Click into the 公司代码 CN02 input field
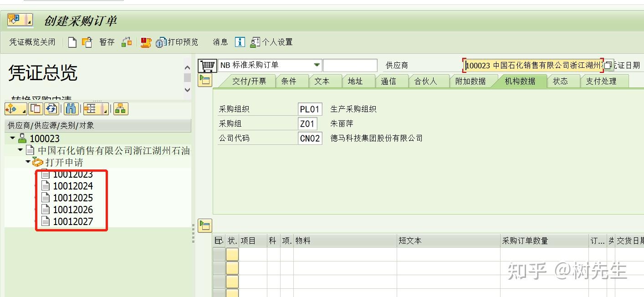The image size is (644, 297). click(x=310, y=138)
